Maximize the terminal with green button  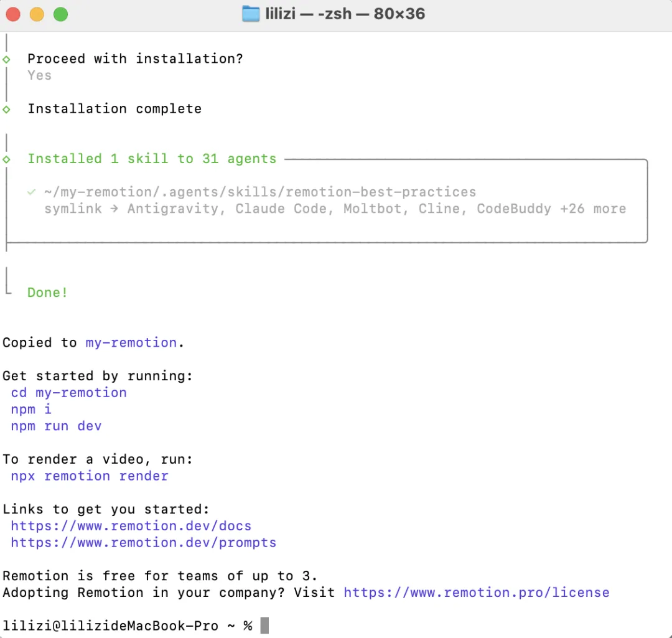[60, 14]
